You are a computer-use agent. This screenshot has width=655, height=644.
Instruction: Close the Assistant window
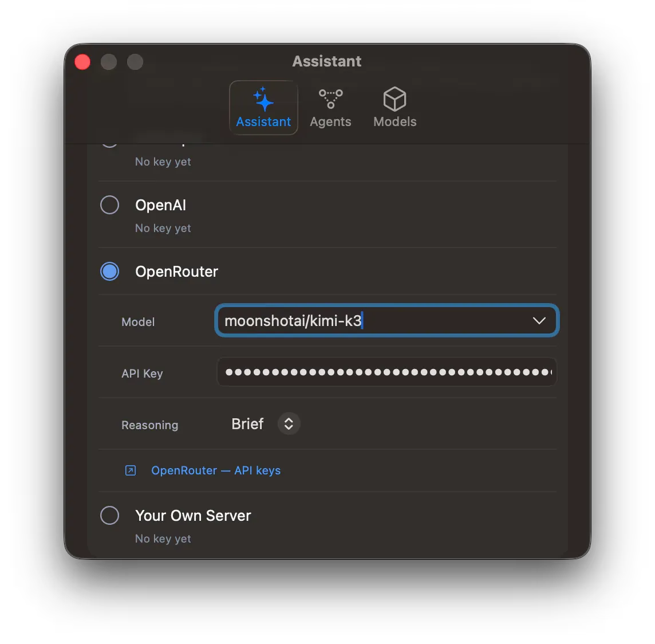(x=82, y=62)
